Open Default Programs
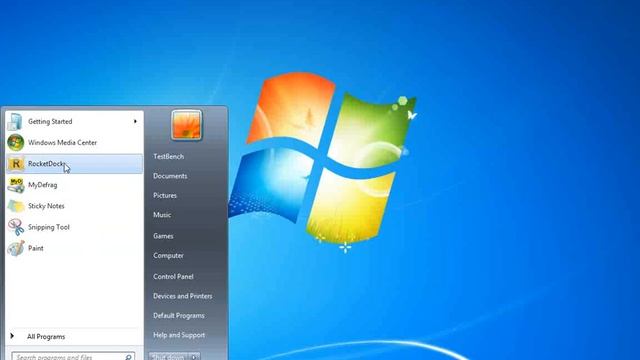Screen dimensions: 640x360 coord(179,316)
